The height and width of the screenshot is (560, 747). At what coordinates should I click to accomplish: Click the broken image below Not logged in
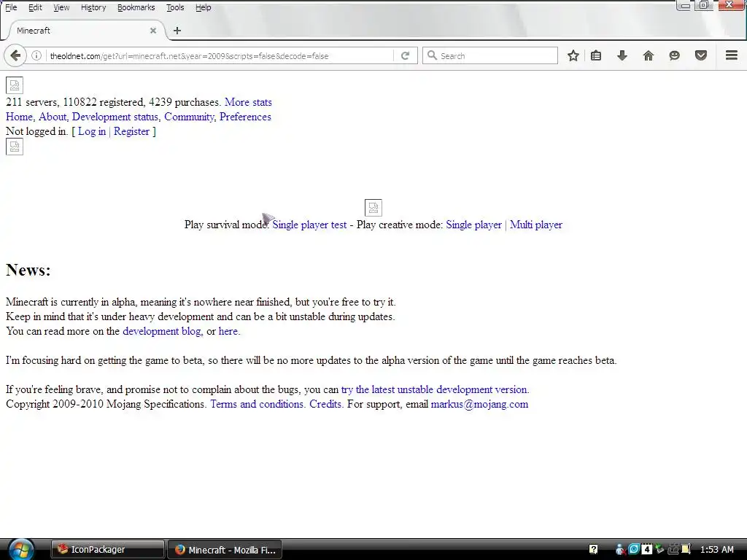[x=15, y=147]
